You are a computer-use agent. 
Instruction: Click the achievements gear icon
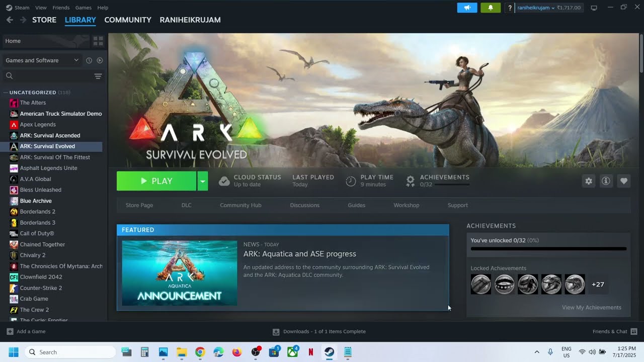point(411,180)
